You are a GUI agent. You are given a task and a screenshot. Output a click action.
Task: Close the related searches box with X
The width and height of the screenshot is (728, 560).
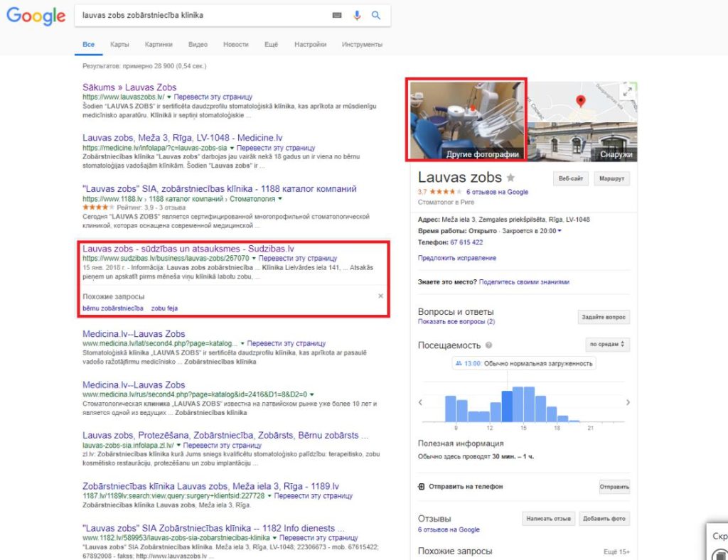pyautogui.click(x=380, y=296)
